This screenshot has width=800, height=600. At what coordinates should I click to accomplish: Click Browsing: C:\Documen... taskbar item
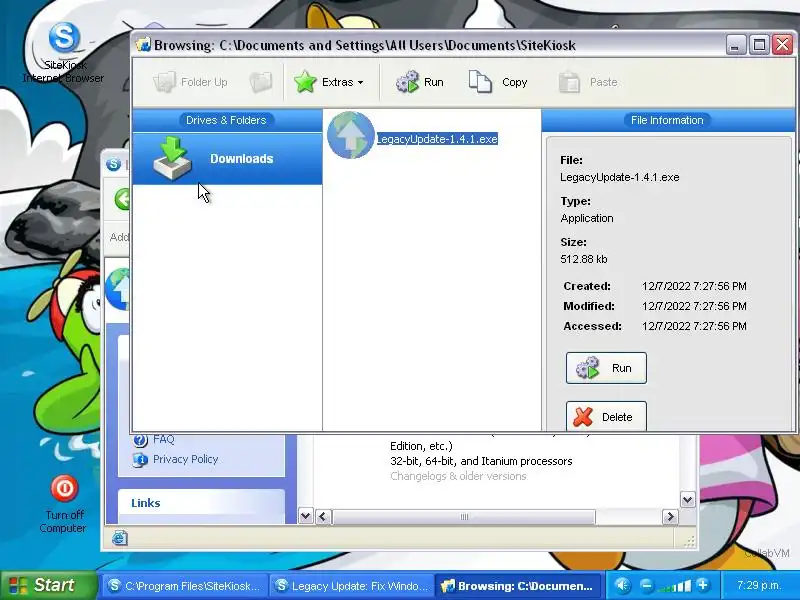point(518,586)
